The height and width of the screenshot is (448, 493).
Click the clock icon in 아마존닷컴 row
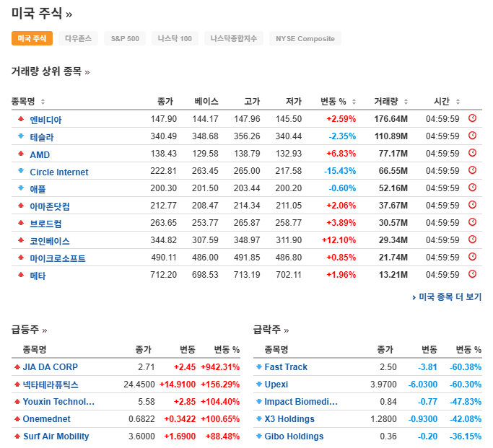click(472, 205)
